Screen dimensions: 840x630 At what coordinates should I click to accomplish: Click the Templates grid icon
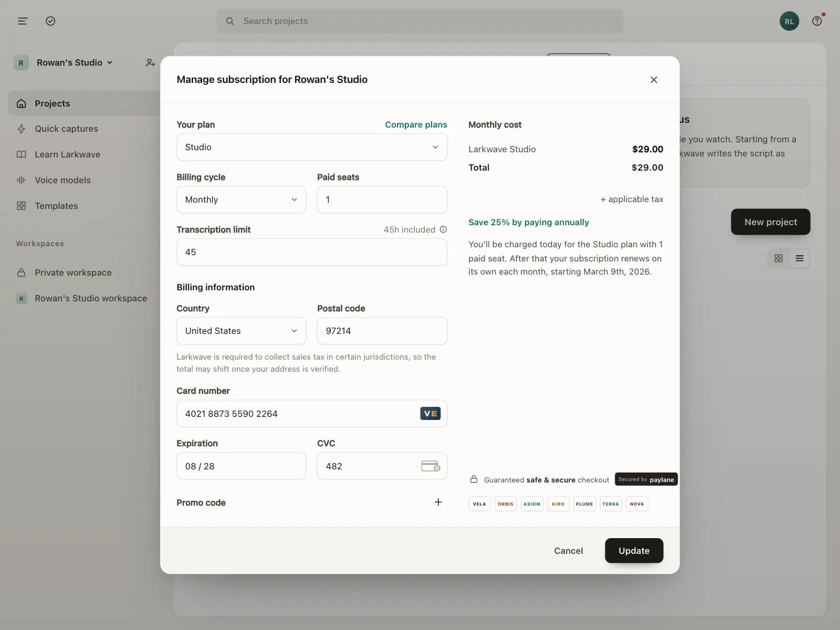(x=22, y=206)
